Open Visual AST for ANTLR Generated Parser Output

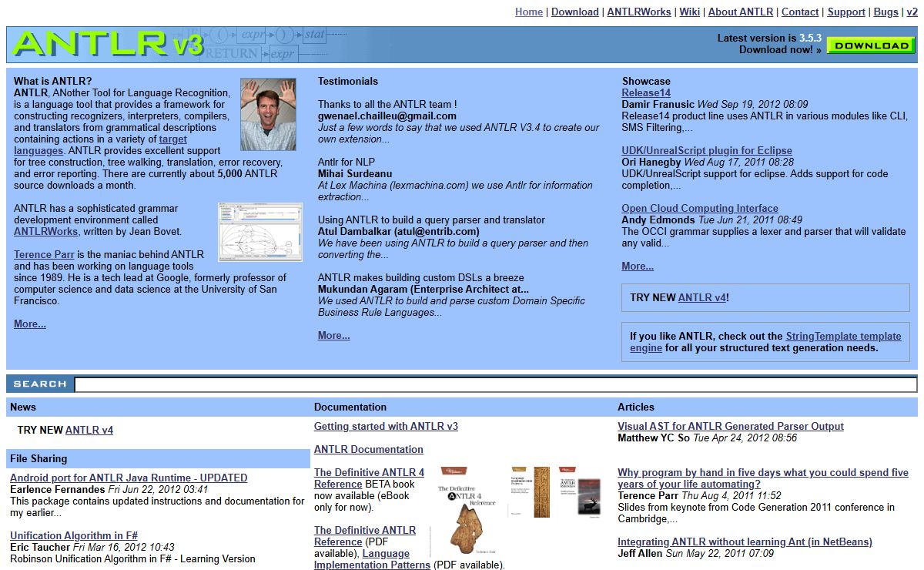(x=731, y=426)
